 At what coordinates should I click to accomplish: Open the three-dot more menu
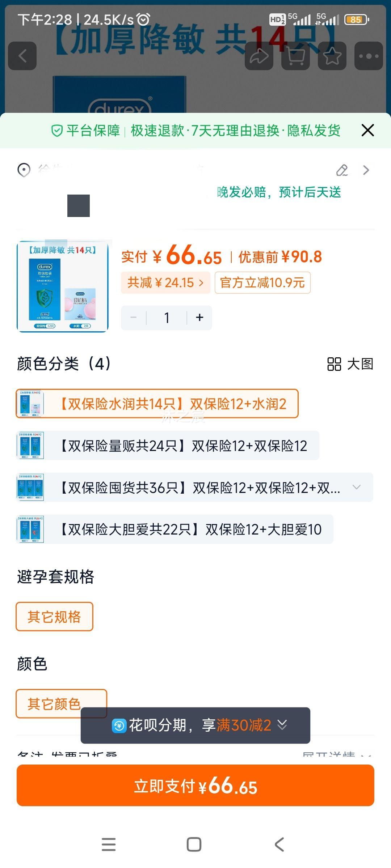[369, 56]
